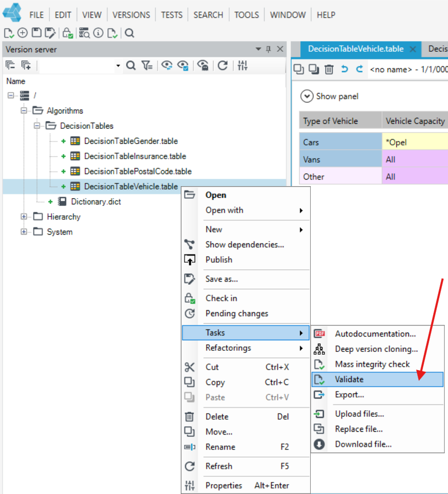The height and width of the screenshot is (494, 448).
Task: Select Download file... in the Tasks submenu
Action: [377, 444]
